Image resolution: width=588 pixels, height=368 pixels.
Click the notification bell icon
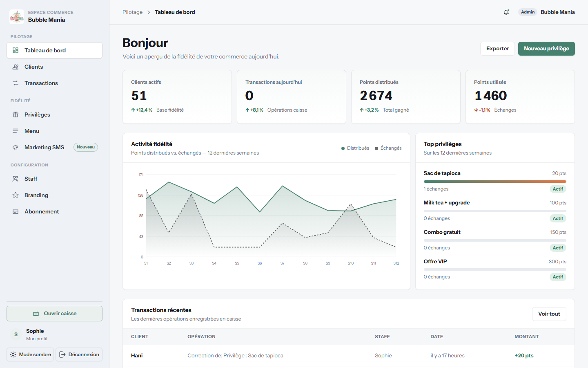[x=506, y=12]
